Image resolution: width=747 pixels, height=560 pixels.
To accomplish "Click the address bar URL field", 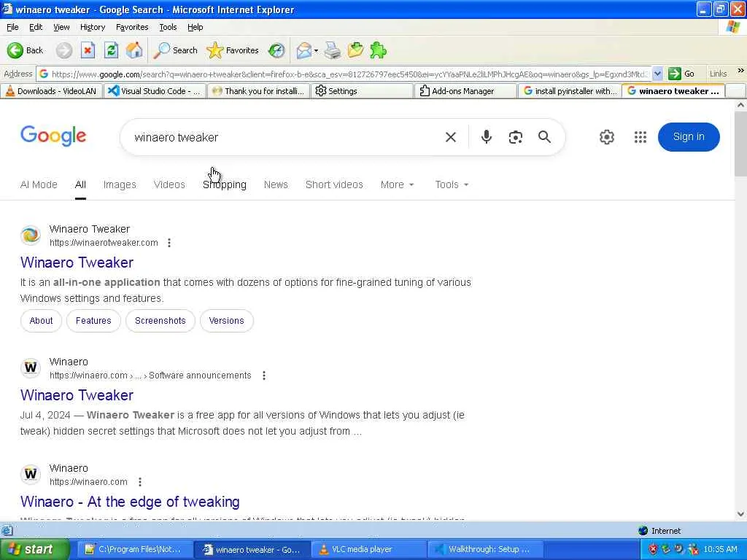I will click(344, 74).
